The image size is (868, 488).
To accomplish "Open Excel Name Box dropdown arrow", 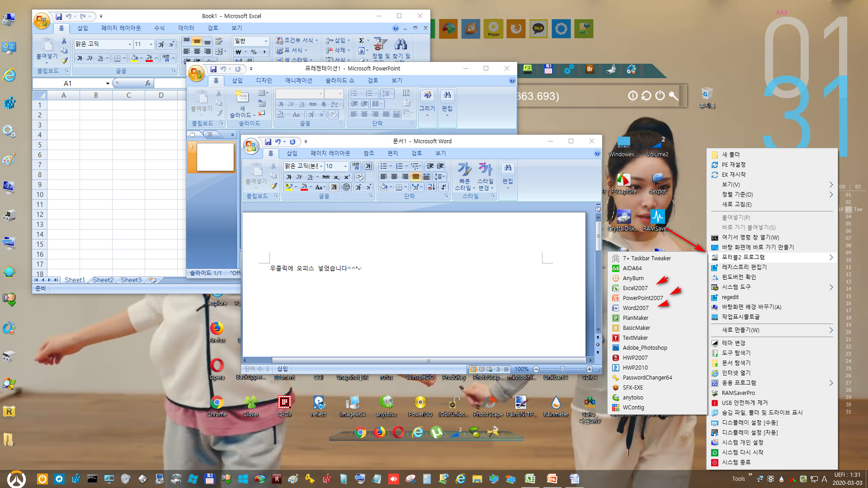I will pos(108,84).
